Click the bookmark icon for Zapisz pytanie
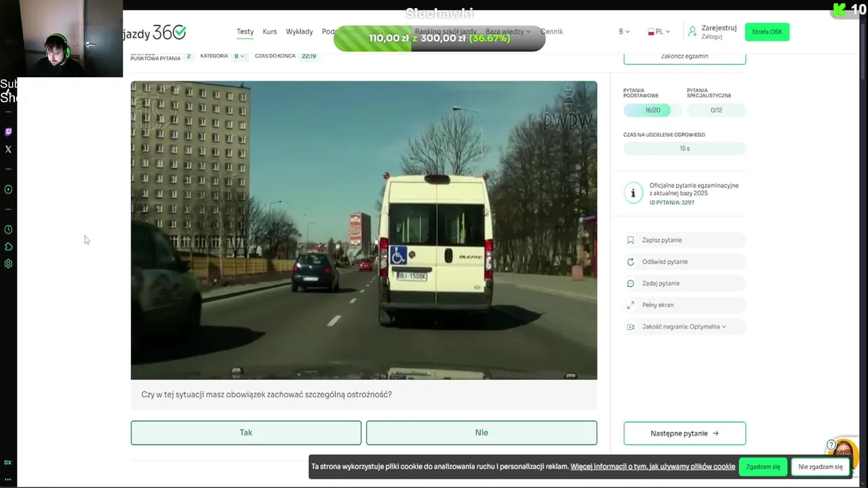868x488 pixels. tap(631, 240)
